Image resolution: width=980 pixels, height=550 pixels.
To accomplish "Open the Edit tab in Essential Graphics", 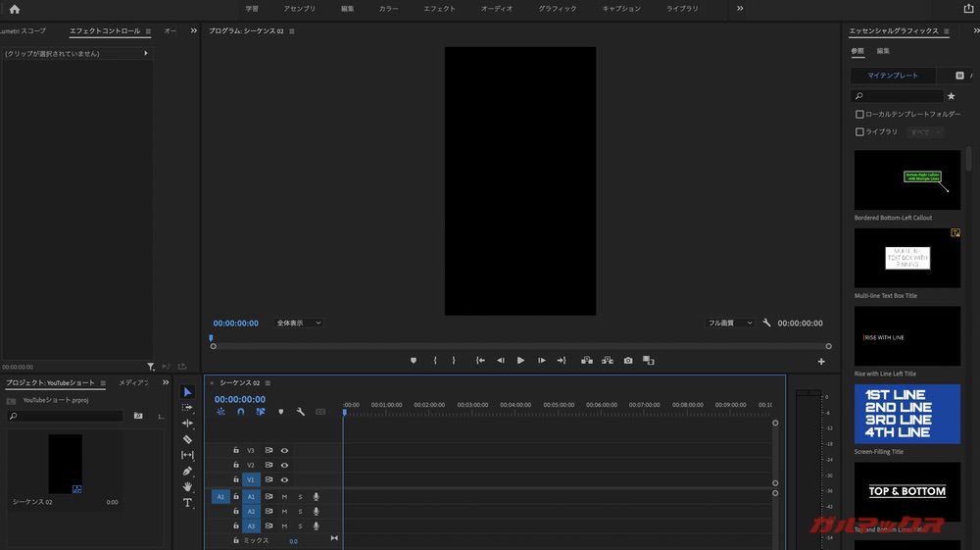I will [x=883, y=51].
